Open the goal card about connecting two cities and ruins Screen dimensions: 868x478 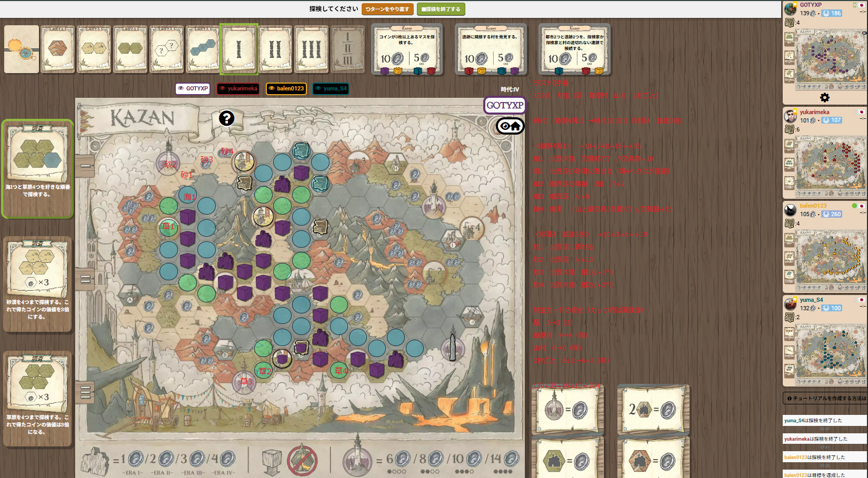click(574, 49)
